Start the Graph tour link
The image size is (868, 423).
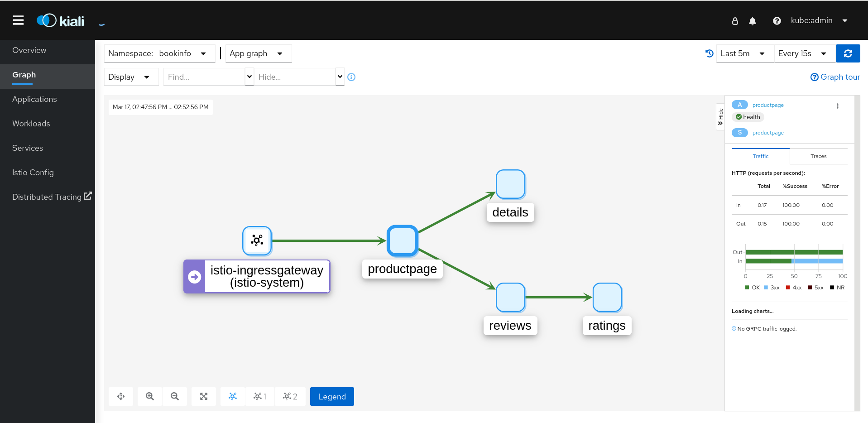[x=835, y=77]
